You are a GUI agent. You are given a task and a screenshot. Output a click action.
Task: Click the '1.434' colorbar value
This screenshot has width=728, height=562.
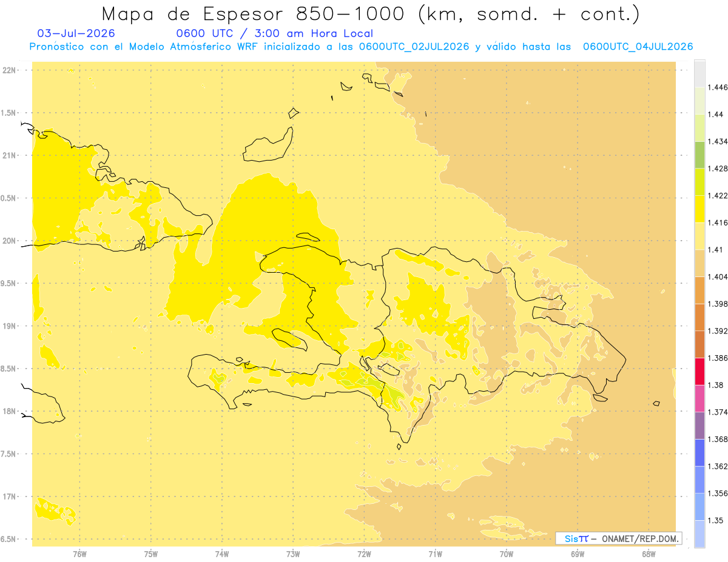718,141
